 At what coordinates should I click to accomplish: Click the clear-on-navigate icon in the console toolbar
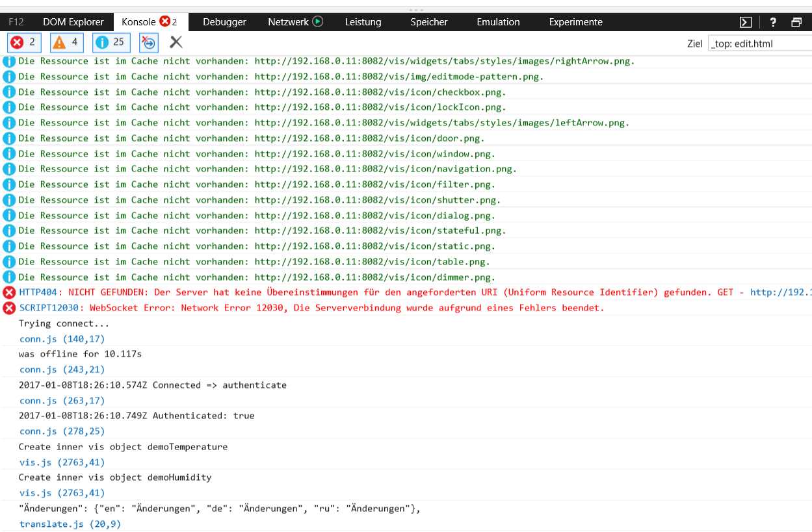pyautogui.click(x=149, y=43)
